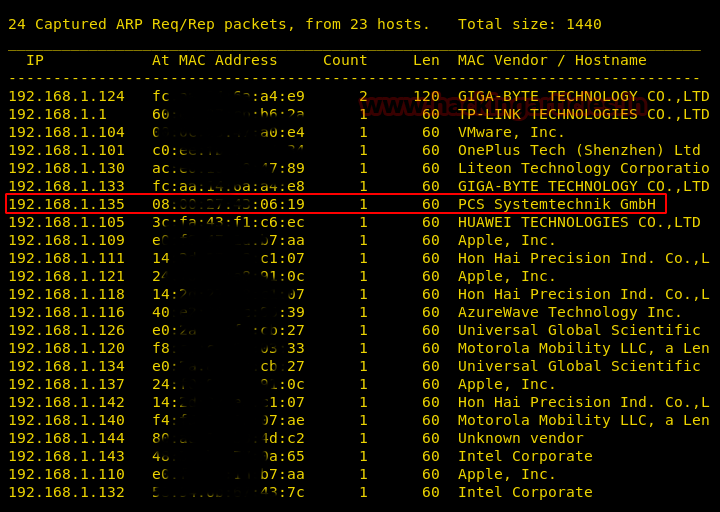Viewport: 720px width, 512px height.
Task: Click the "Len" column header
Action: tap(426, 60)
